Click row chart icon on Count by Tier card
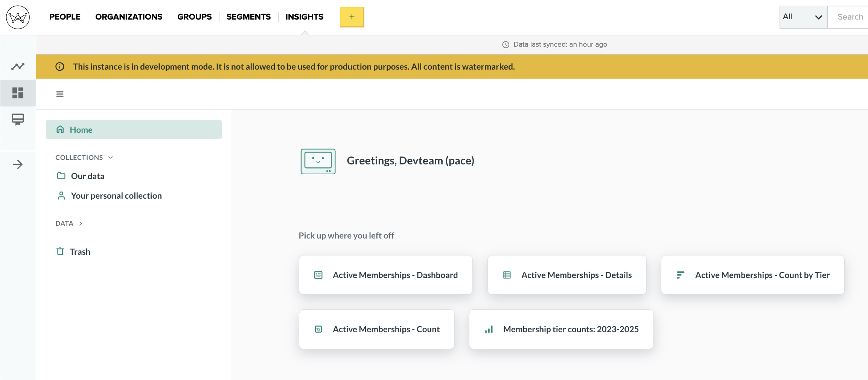 click(x=681, y=275)
